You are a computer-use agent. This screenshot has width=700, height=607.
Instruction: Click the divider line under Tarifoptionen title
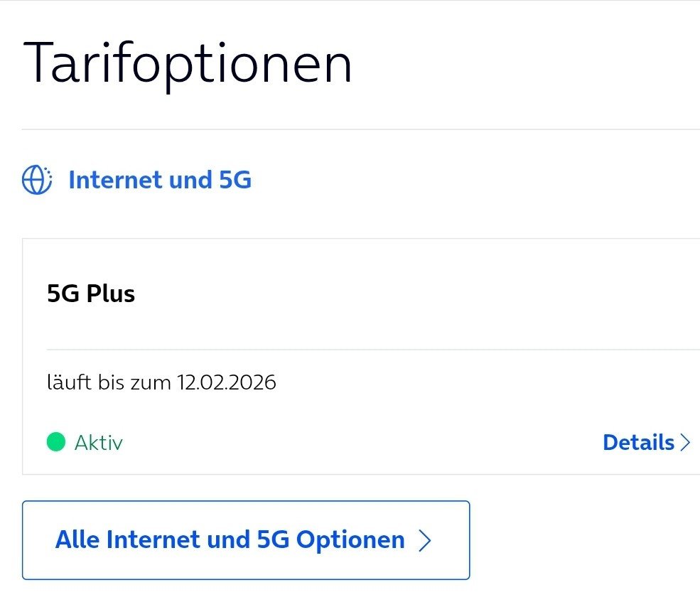click(x=355, y=129)
